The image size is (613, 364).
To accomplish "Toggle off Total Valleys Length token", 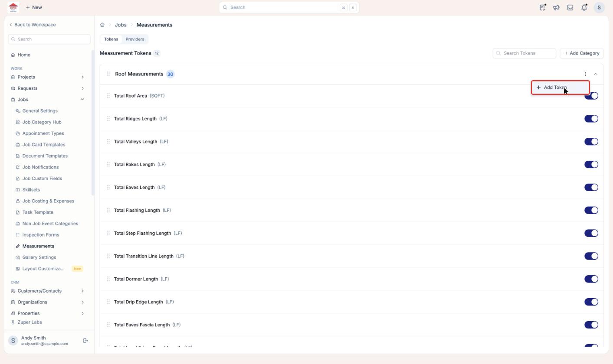I will point(591,142).
